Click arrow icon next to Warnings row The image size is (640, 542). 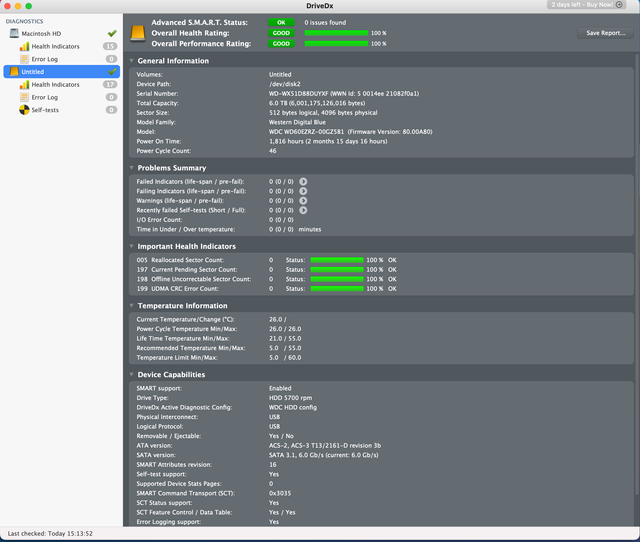[303, 201]
